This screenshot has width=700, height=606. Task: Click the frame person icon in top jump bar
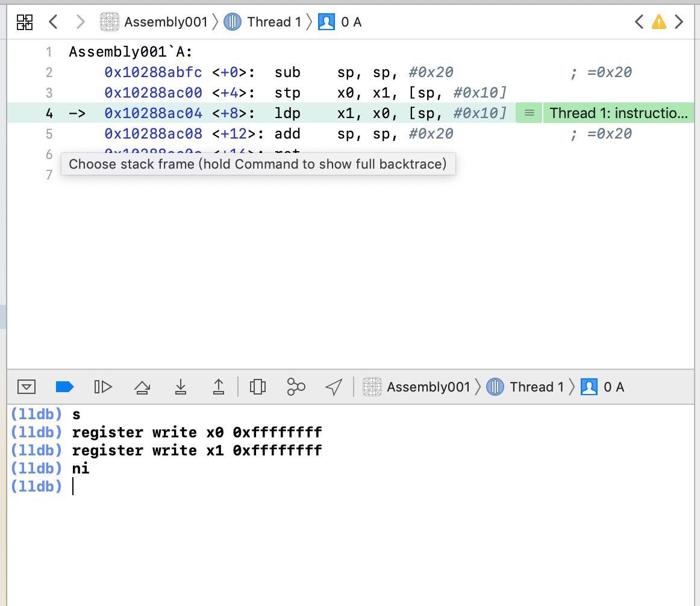[x=327, y=22]
